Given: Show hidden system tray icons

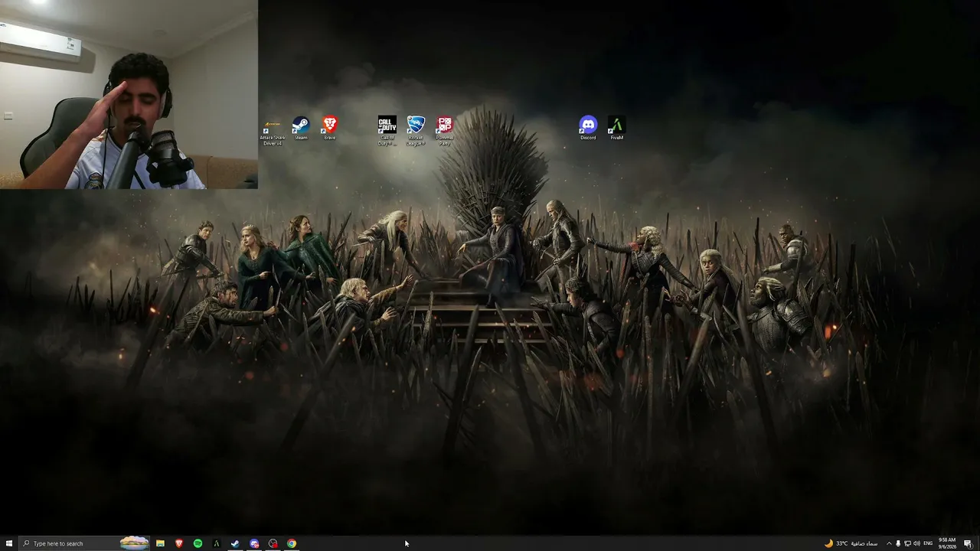Looking at the screenshot, I should point(889,543).
